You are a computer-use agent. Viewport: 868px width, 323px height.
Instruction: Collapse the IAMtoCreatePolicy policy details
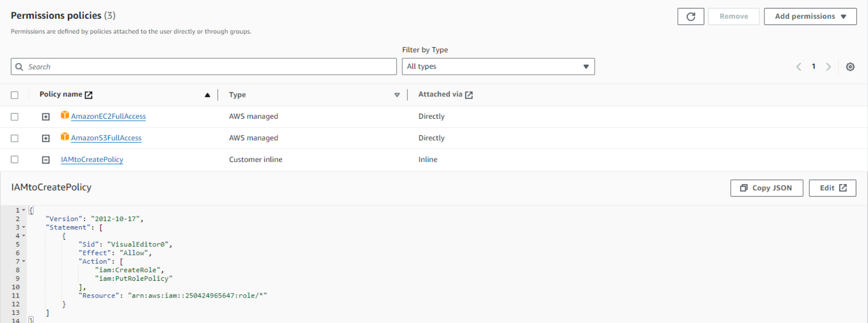click(x=46, y=160)
